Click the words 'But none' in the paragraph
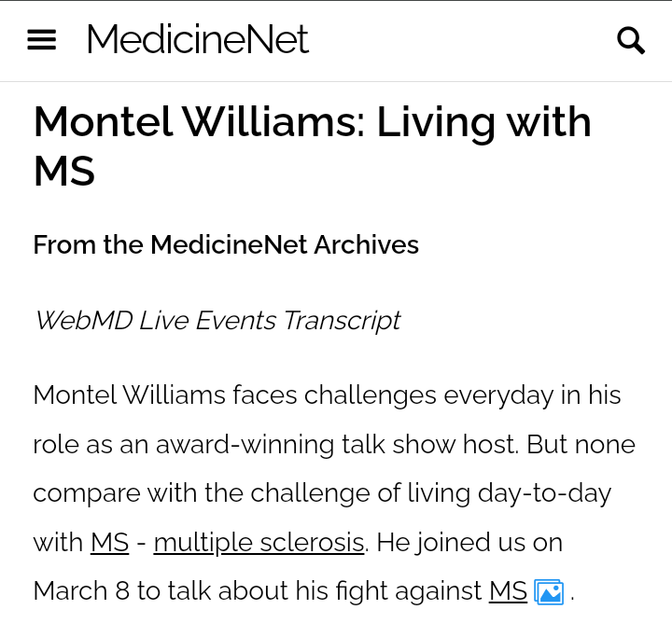Image resolution: width=672 pixels, height=637 pixels. click(x=581, y=444)
